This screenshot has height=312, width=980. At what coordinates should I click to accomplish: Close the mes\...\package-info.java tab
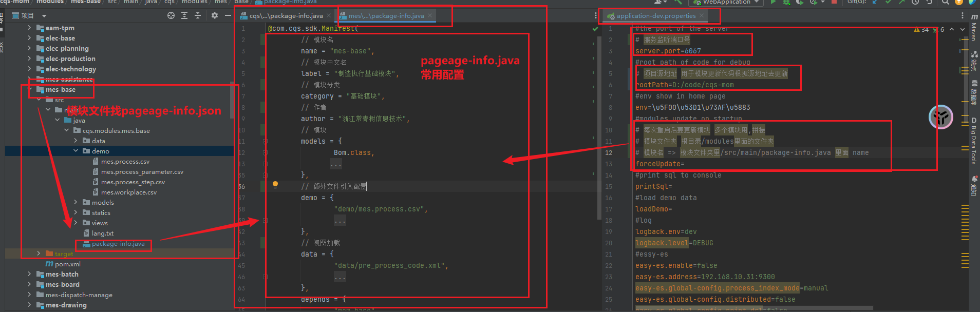tap(430, 16)
